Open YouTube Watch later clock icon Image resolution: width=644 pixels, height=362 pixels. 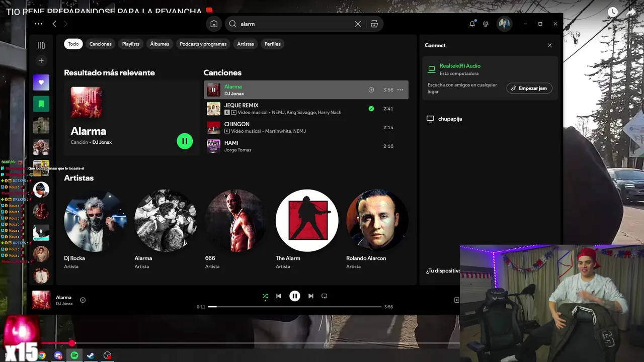pyautogui.click(x=612, y=12)
